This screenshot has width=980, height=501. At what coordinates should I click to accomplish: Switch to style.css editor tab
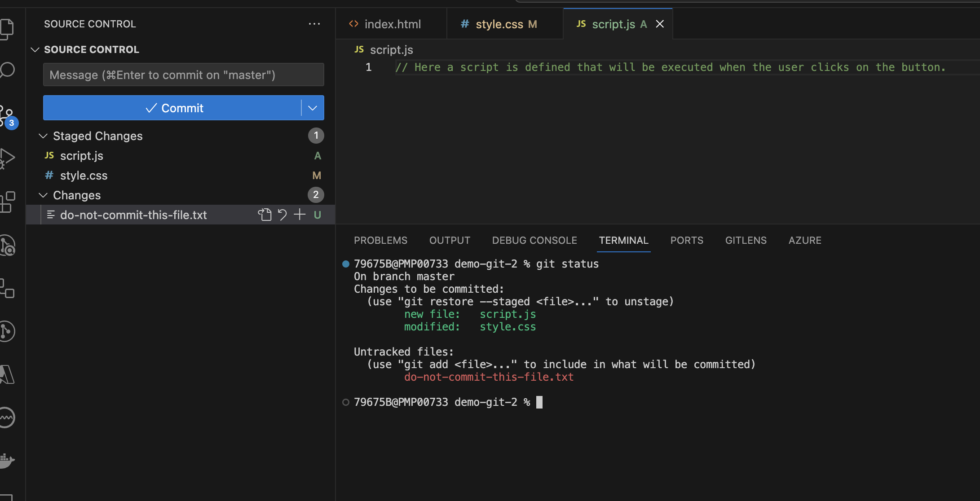click(505, 24)
